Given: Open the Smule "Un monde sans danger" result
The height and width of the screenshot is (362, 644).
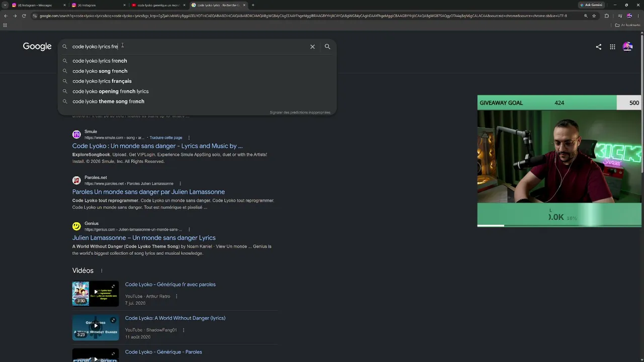Looking at the screenshot, I should coord(157,146).
